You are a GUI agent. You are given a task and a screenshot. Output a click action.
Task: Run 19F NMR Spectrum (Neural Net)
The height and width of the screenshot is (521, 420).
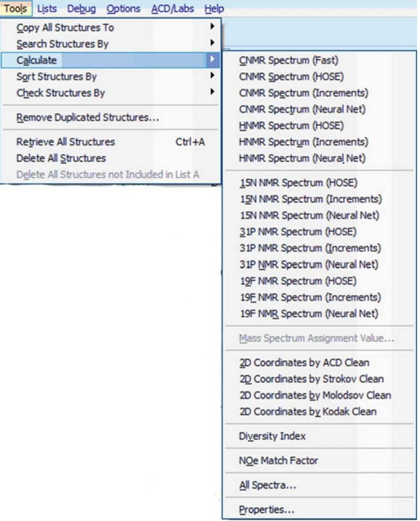coord(319,314)
